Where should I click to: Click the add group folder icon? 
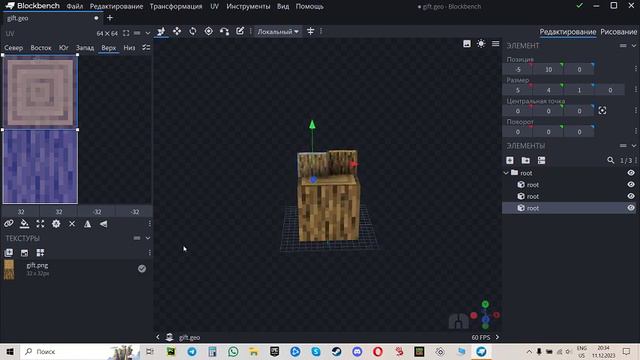526,160
